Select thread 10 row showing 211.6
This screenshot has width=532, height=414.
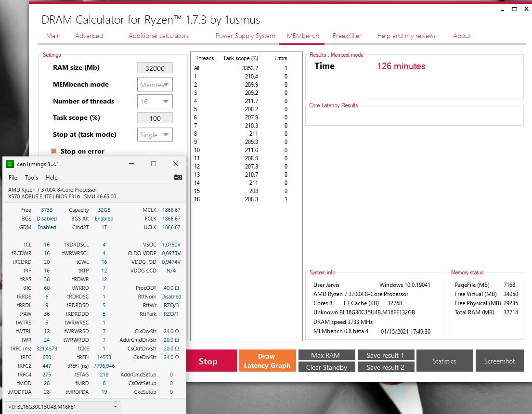tap(241, 150)
